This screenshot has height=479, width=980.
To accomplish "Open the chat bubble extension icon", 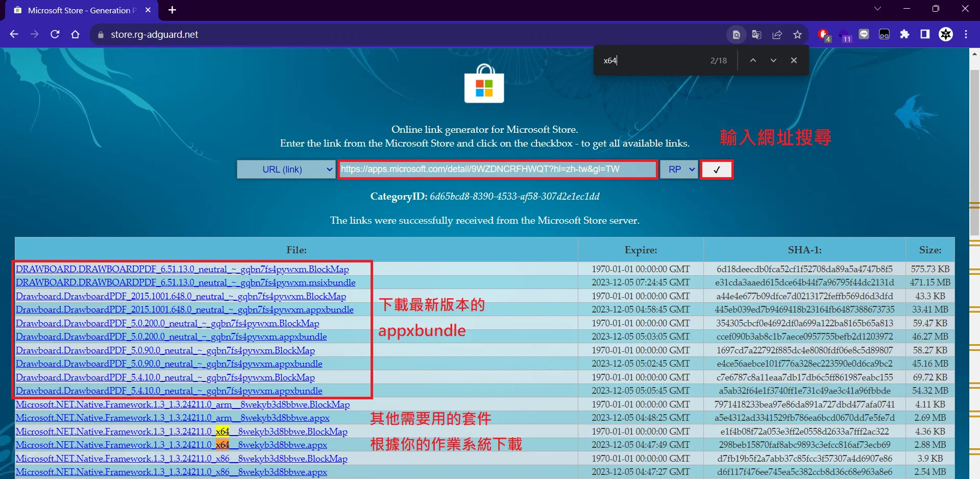I will (x=864, y=34).
